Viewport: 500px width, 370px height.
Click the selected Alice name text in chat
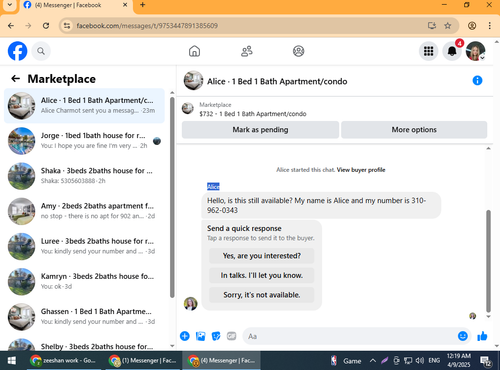213,186
